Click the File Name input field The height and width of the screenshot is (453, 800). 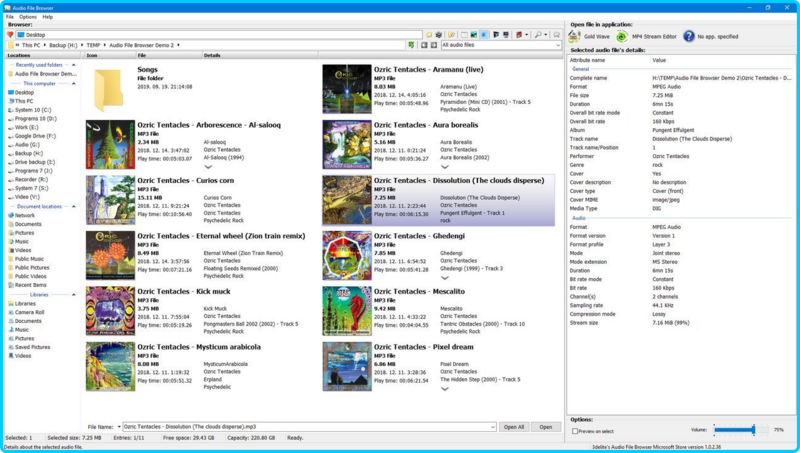[x=309, y=426]
